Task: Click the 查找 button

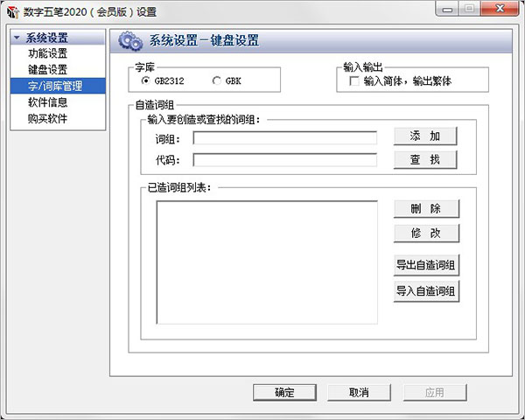Action: click(x=425, y=159)
